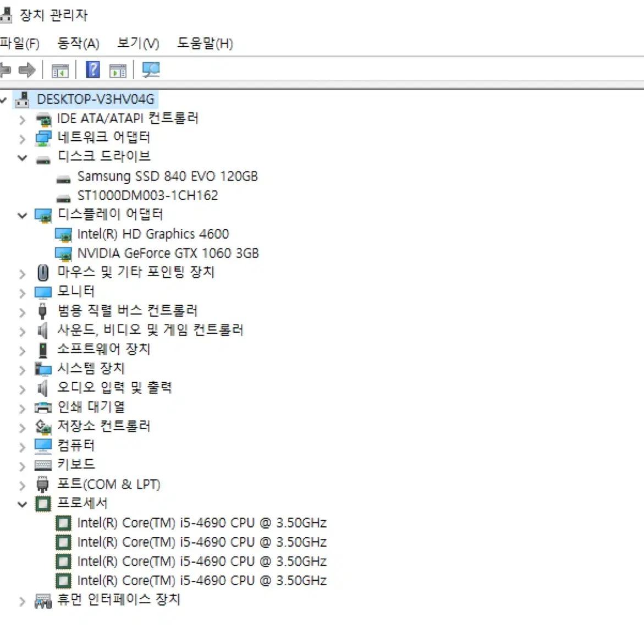Select the sound controller speaker icon
This screenshot has height=644, width=644.
(x=42, y=330)
